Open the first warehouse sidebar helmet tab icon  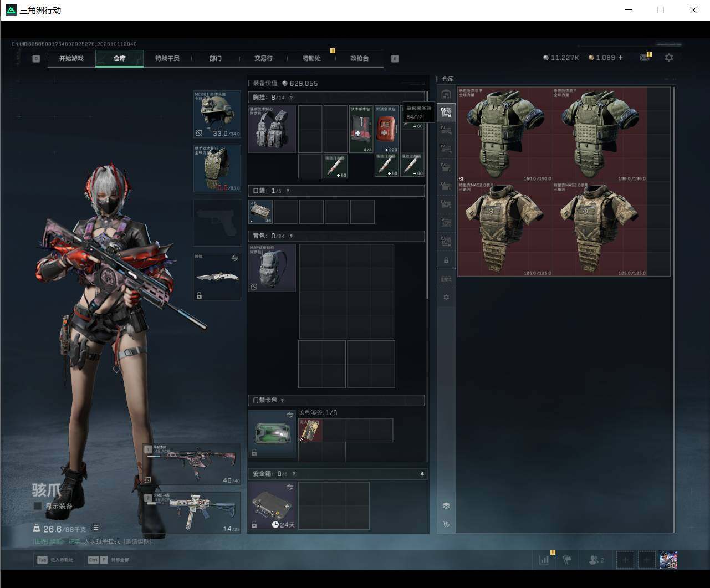[x=446, y=94]
